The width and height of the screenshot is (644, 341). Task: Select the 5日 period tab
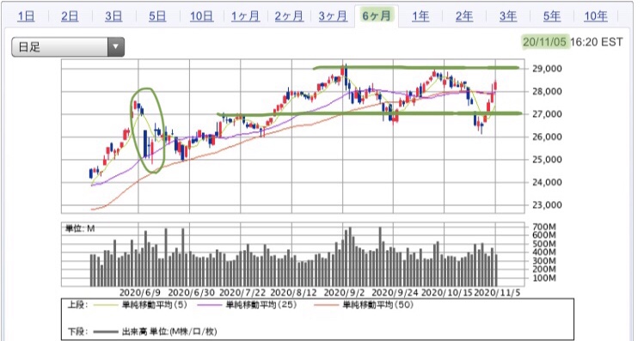(x=157, y=16)
